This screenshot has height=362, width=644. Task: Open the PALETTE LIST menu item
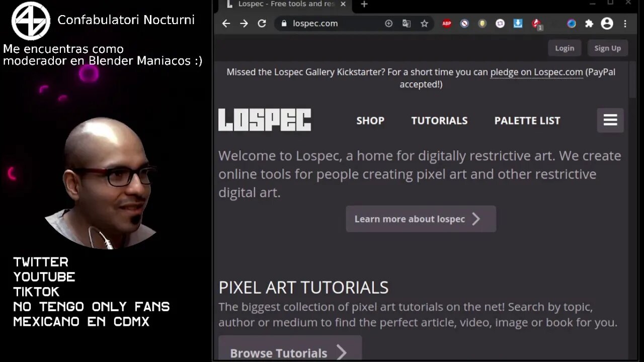(x=527, y=121)
